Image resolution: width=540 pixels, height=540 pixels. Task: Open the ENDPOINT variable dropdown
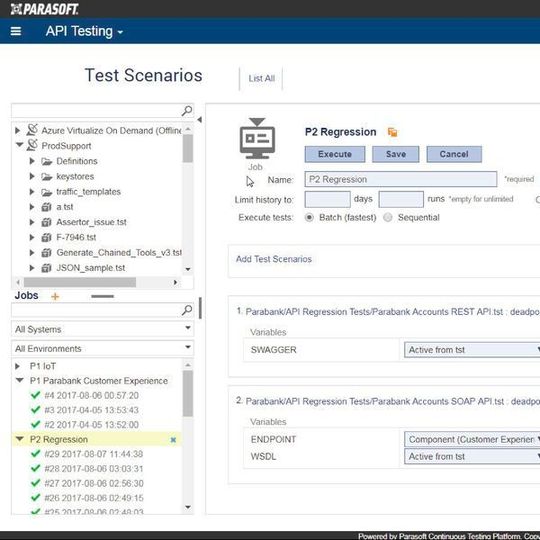472,439
